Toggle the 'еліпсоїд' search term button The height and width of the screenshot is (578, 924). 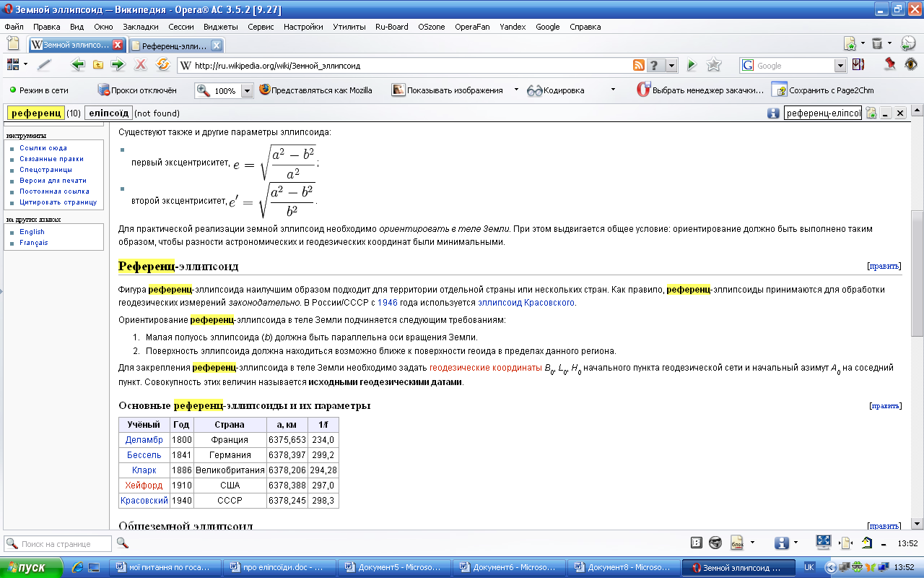coord(108,113)
